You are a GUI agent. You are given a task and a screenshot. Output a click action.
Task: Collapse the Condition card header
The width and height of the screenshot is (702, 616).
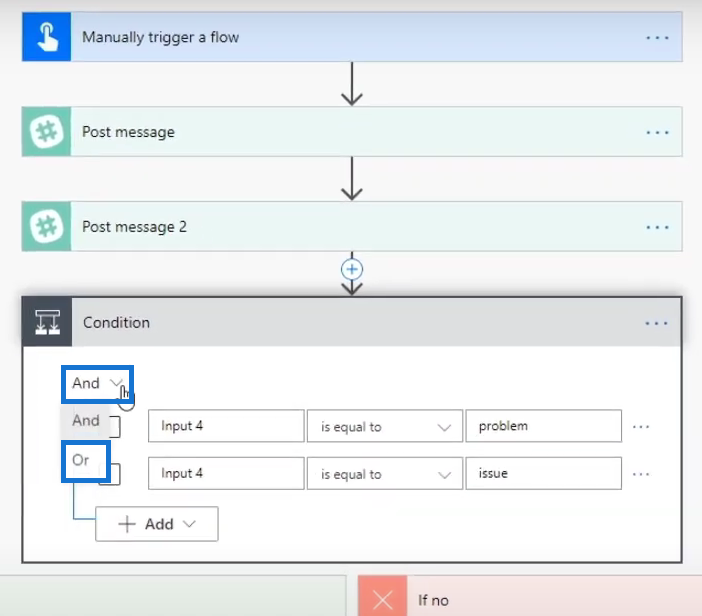[x=352, y=322]
